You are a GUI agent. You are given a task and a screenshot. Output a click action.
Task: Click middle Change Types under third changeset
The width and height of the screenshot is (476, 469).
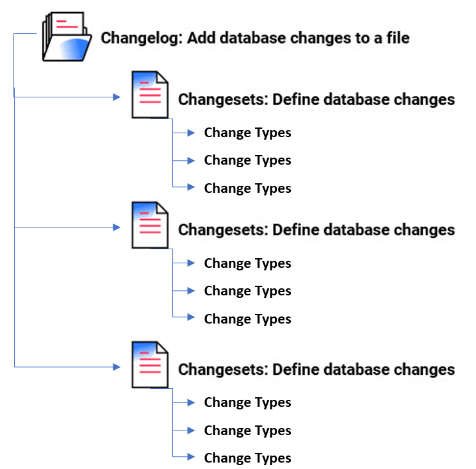[x=247, y=431]
